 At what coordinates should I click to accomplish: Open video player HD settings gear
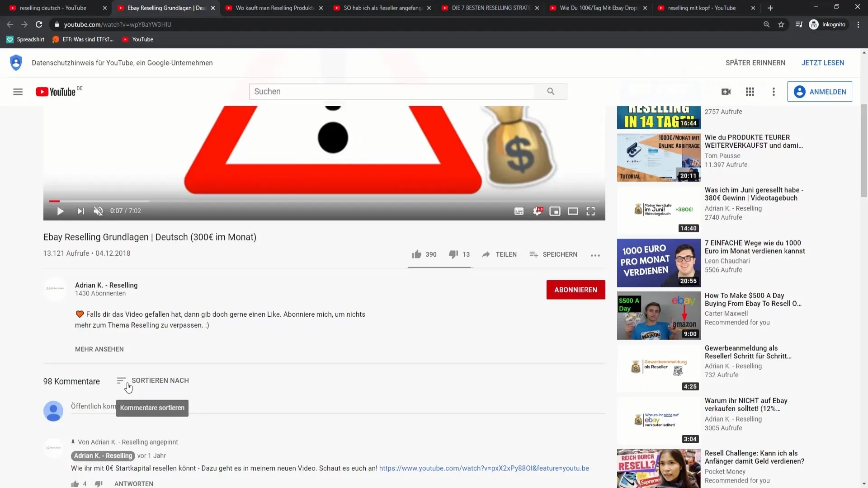(x=537, y=211)
